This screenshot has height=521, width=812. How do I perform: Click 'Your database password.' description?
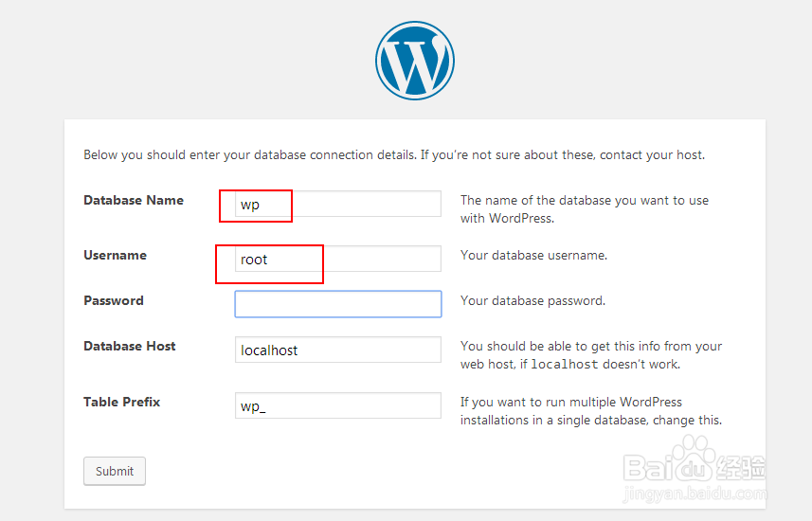(x=532, y=301)
